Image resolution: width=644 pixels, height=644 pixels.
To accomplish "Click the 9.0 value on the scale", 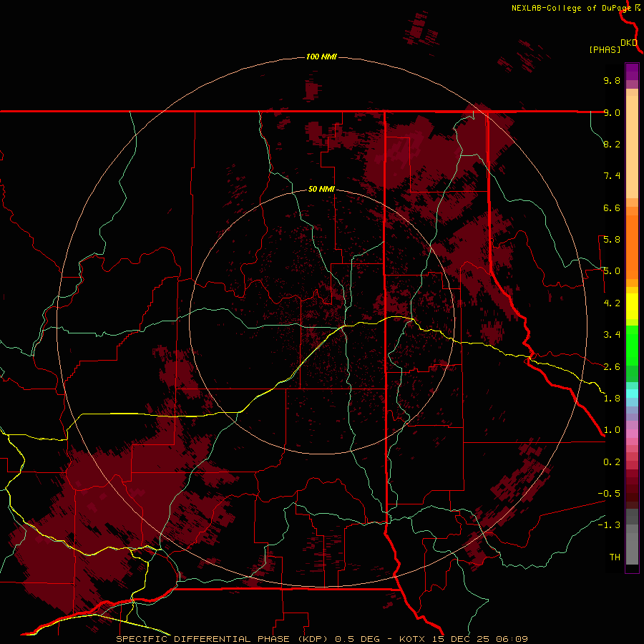I will coord(612,112).
